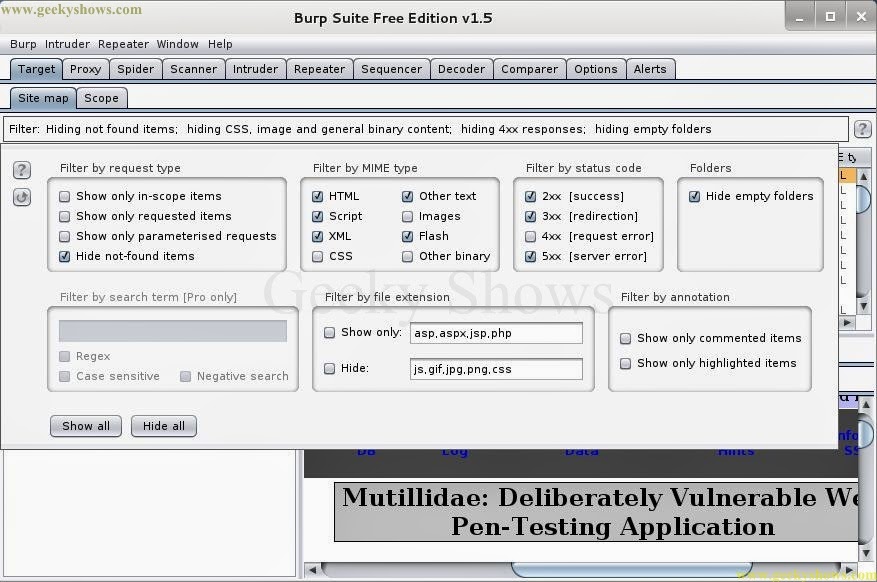
Task: Click the circular refresh icon in left sidebar
Action: (22, 196)
